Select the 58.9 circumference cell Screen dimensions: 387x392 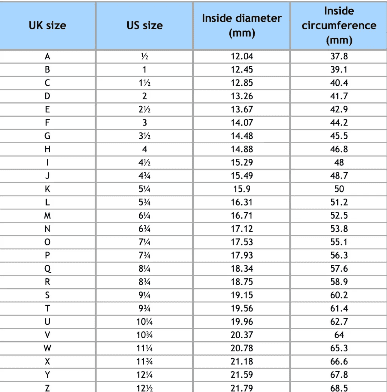339,282
